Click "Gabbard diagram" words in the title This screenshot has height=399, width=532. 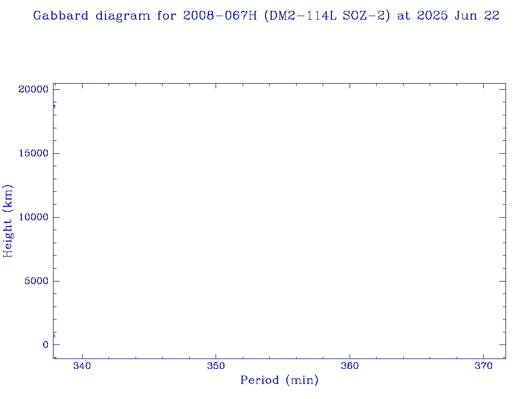93,16
